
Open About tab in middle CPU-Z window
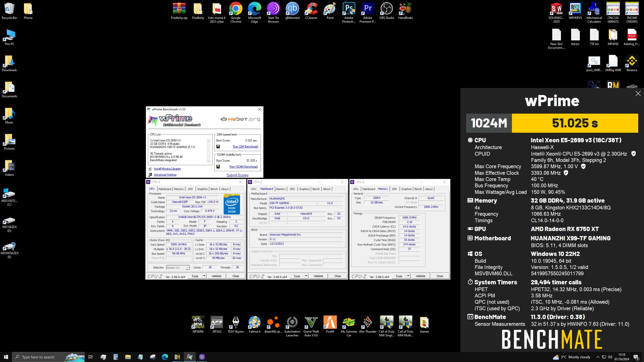click(x=327, y=189)
